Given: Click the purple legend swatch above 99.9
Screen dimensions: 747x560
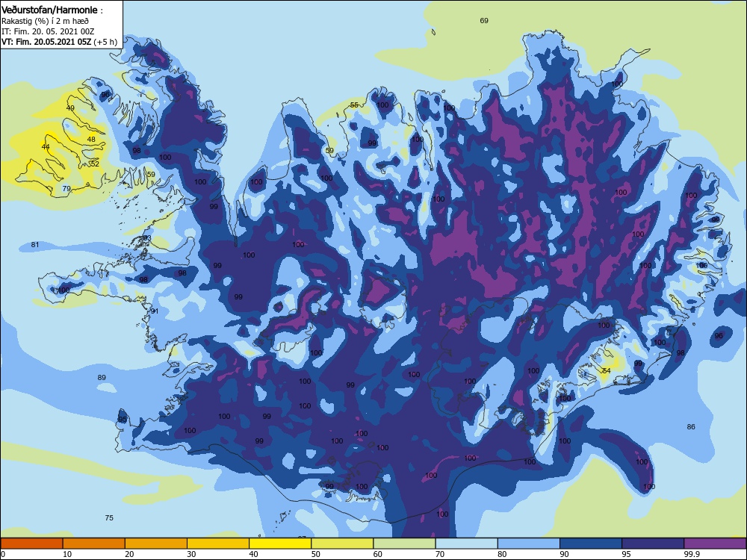Looking at the screenshot, I should tap(716, 544).
